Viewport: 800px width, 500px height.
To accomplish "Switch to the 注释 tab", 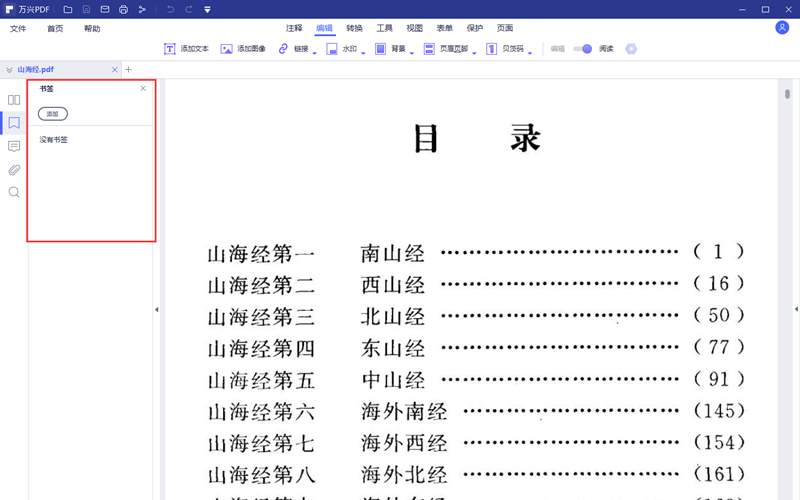I will (x=294, y=29).
